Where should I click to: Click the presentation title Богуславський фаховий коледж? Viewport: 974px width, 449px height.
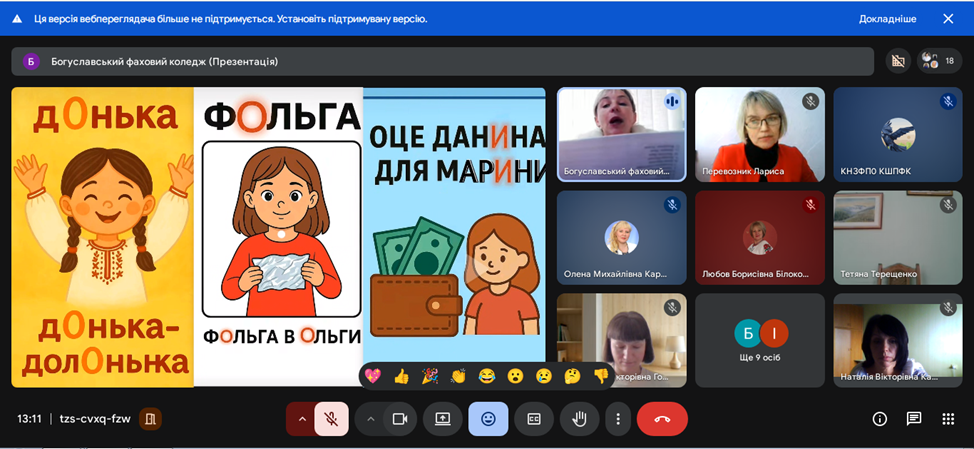165,61
